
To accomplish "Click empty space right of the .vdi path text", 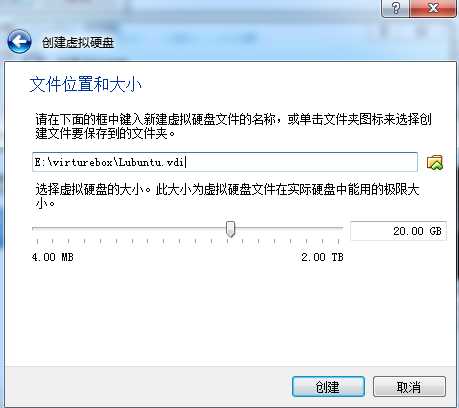I will click(300, 162).
